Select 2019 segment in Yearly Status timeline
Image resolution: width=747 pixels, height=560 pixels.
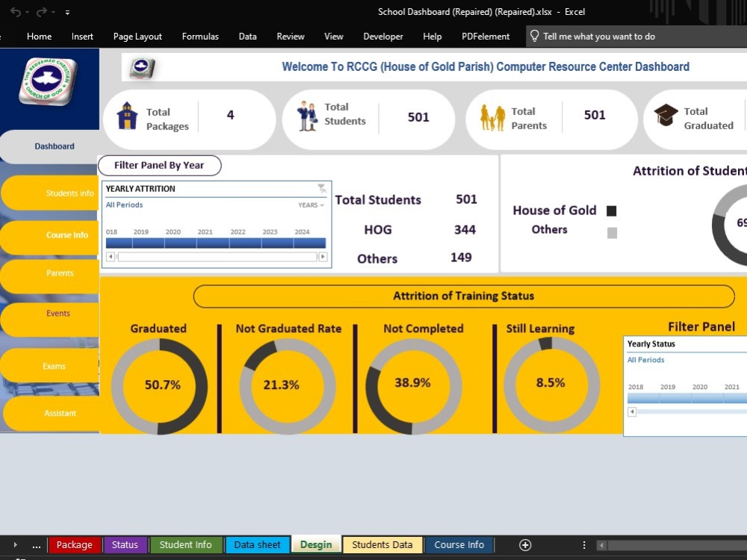pos(675,398)
